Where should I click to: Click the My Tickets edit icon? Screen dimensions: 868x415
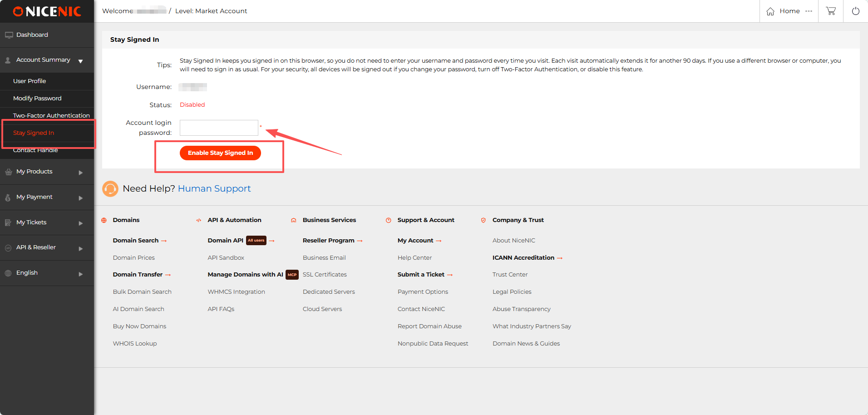pyautogui.click(x=8, y=222)
